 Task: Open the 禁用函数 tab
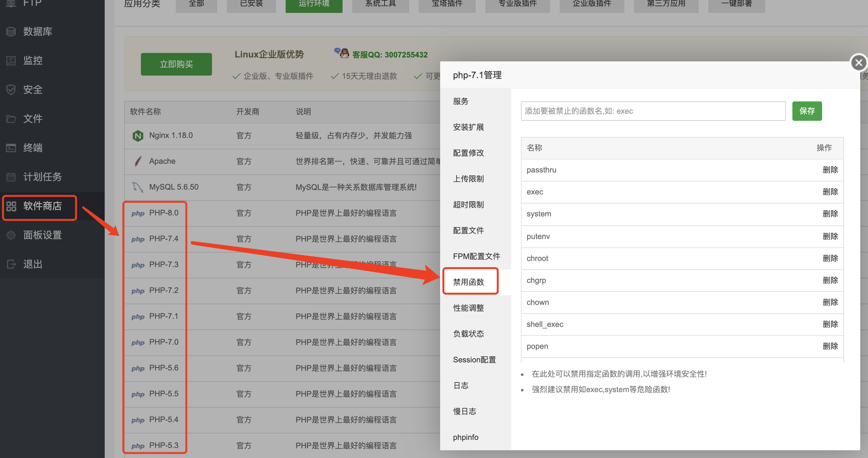[468, 282]
